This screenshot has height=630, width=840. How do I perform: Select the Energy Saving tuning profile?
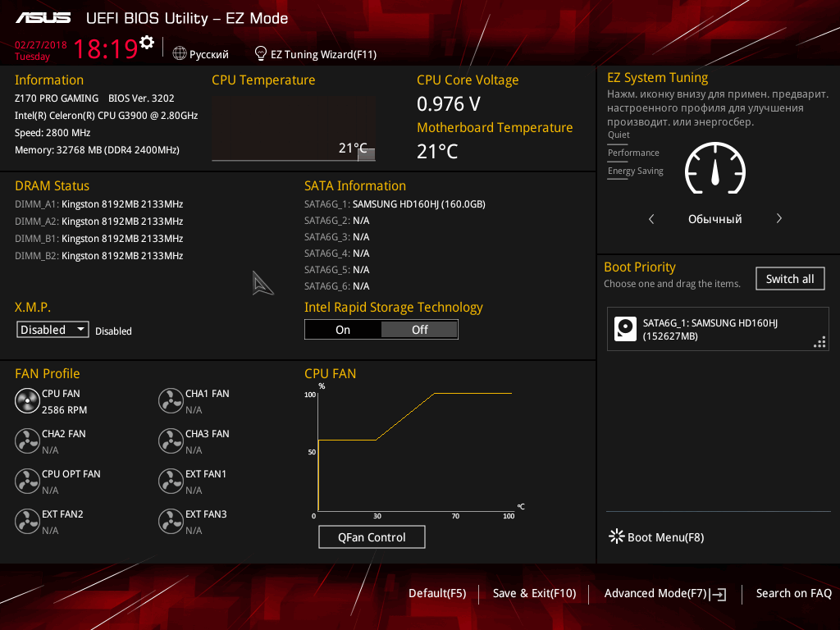[636, 171]
